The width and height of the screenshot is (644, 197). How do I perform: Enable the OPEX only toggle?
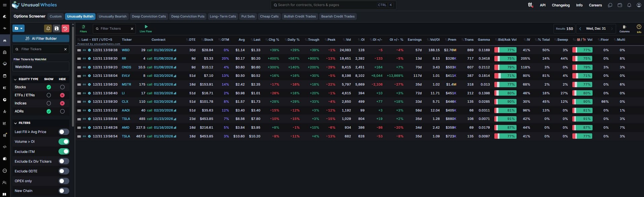pyautogui.click(x=64, y=181)
